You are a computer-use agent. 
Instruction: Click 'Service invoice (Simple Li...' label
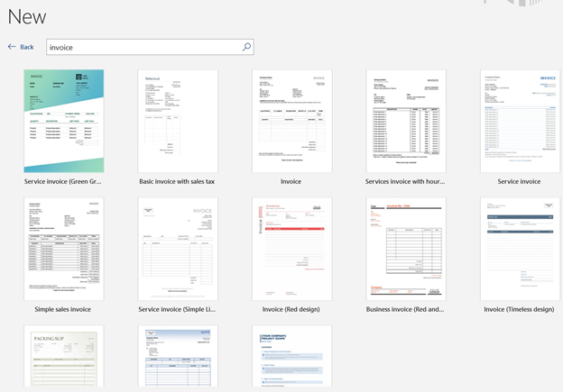177,309
